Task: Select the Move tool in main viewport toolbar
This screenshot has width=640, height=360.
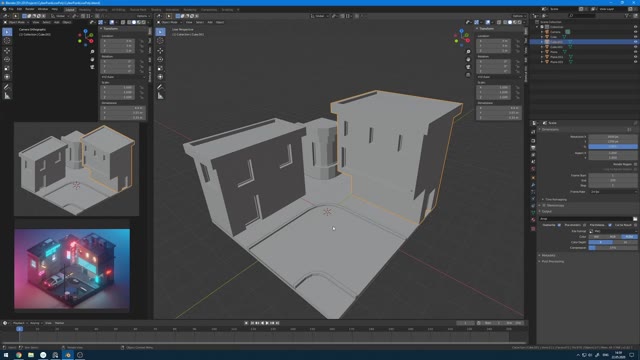Action: [x=160, y=51]
